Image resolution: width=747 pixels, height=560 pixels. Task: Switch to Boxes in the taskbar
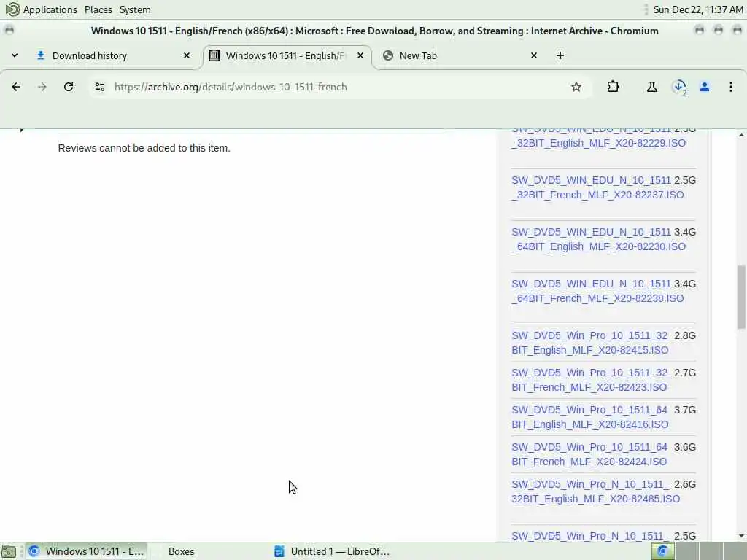tap(181, 551)
